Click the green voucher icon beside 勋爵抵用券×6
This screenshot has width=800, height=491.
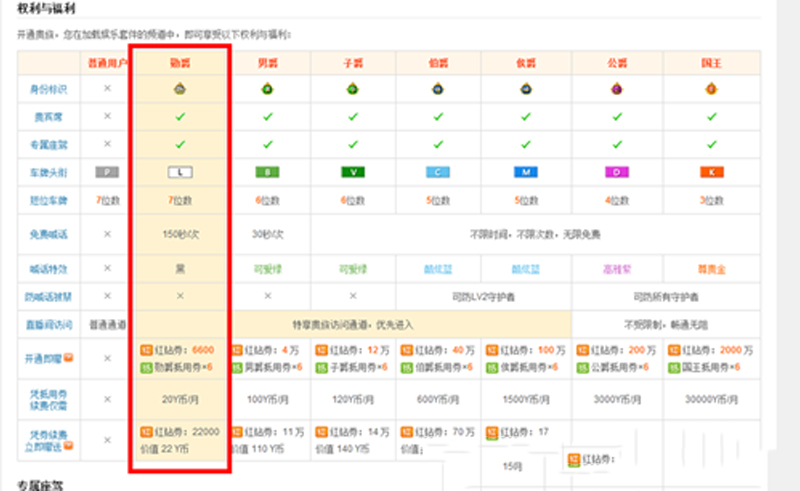pos(146,367)
